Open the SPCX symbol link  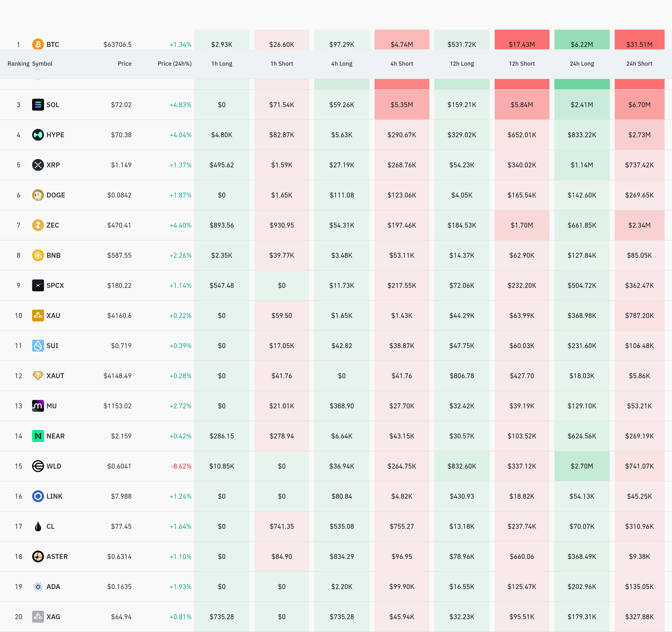[x=55, y=285]
